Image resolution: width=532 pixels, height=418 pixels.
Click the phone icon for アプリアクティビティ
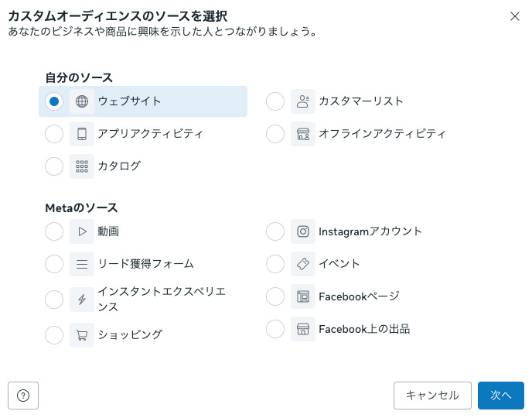point(82,134)
